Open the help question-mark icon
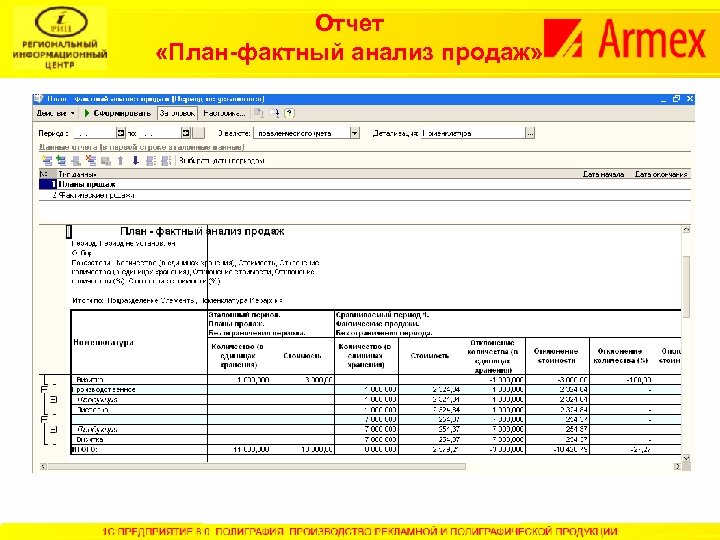This screenshot has width=720, height=540. [289, 113]
